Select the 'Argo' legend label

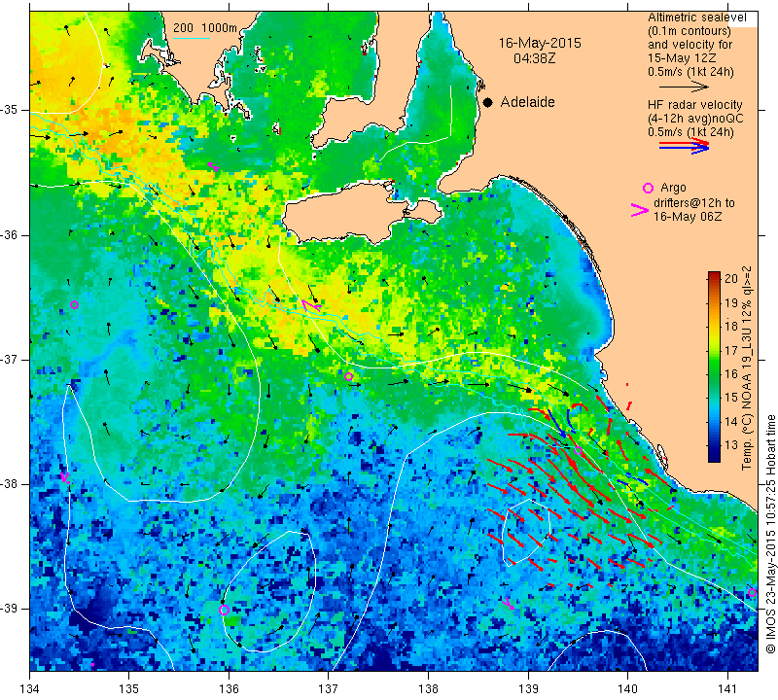click(673, 188)
